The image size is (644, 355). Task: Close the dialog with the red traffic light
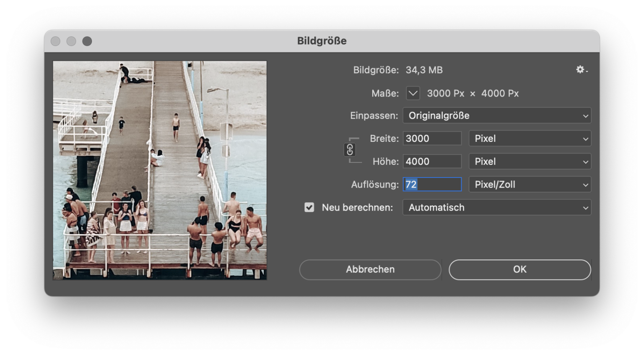point(55,41)
